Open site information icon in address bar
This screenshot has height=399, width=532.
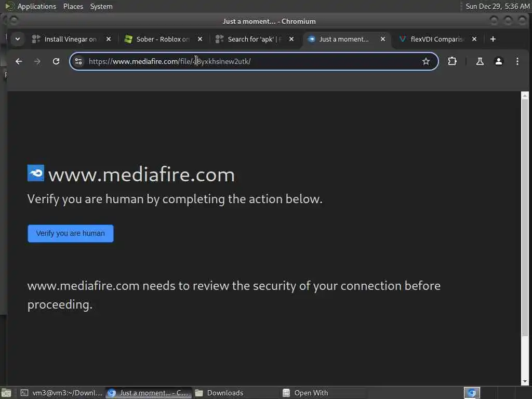[78, 61]
